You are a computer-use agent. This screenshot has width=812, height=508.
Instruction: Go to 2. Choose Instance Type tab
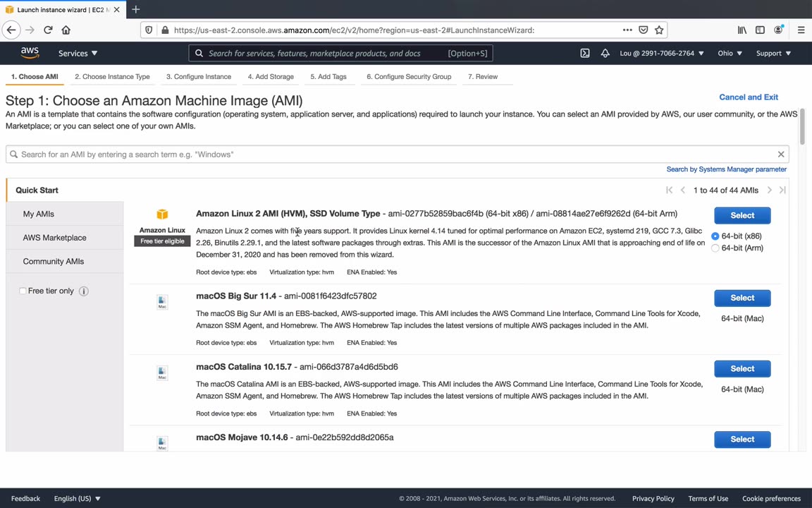(x=112, y=77)
